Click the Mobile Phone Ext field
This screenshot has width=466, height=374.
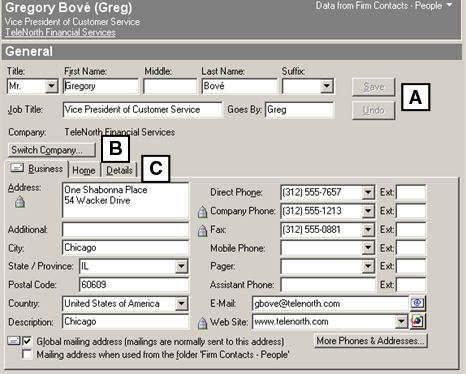point(411,248)
